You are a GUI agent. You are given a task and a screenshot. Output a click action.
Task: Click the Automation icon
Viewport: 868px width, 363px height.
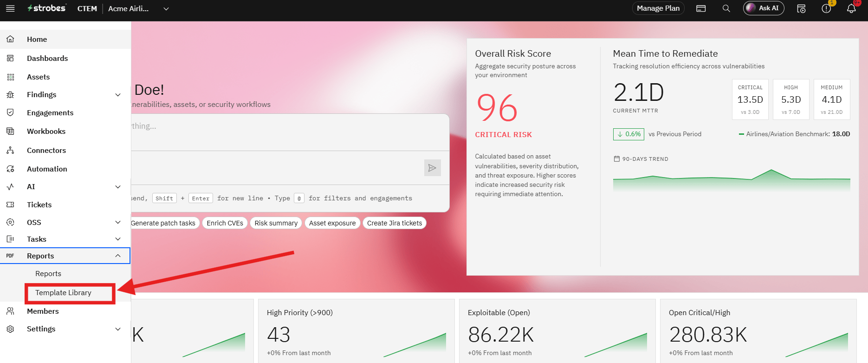pyautogui.click(x=10, y=169)
